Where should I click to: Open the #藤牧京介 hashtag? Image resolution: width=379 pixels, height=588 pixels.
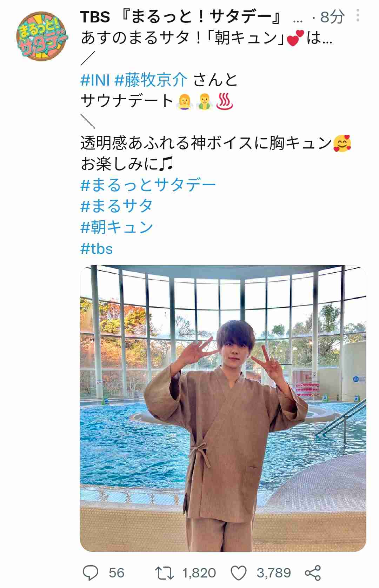tap(151, 80)
